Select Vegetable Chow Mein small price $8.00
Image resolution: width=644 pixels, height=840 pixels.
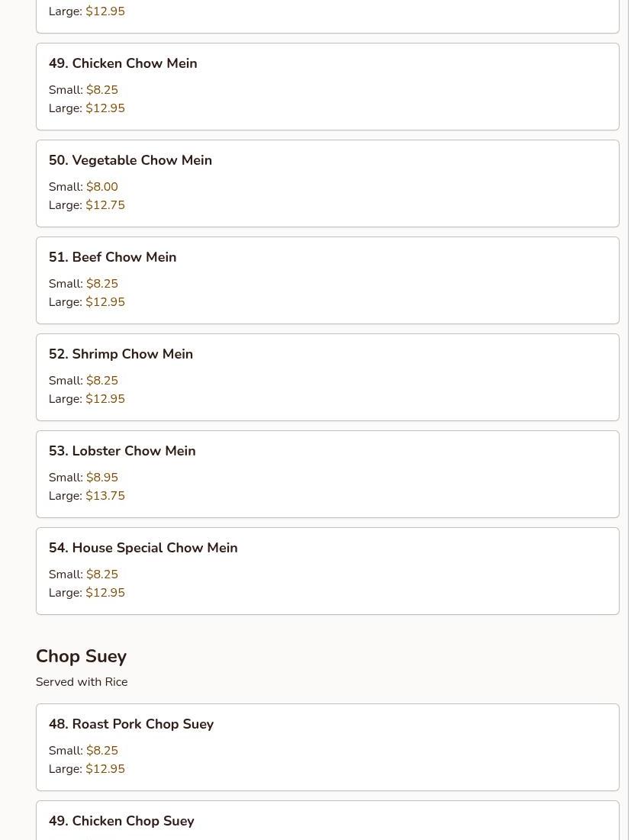102,187
